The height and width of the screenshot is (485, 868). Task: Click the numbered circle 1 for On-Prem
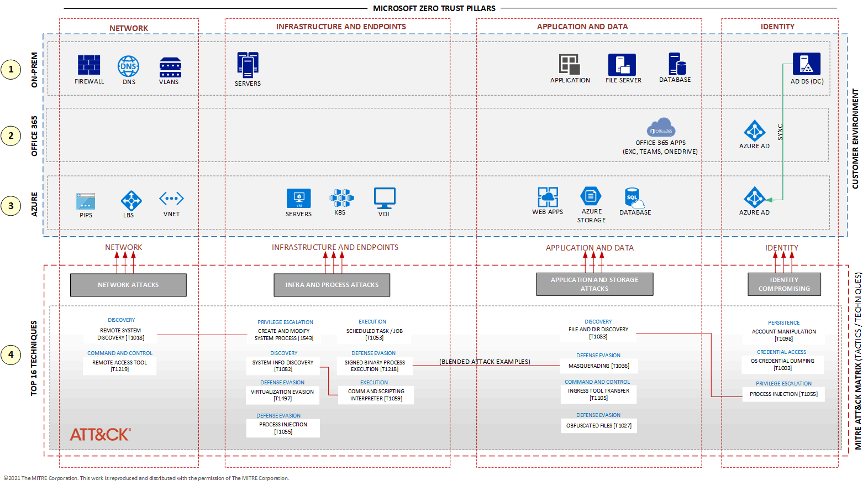coord(10,70)
